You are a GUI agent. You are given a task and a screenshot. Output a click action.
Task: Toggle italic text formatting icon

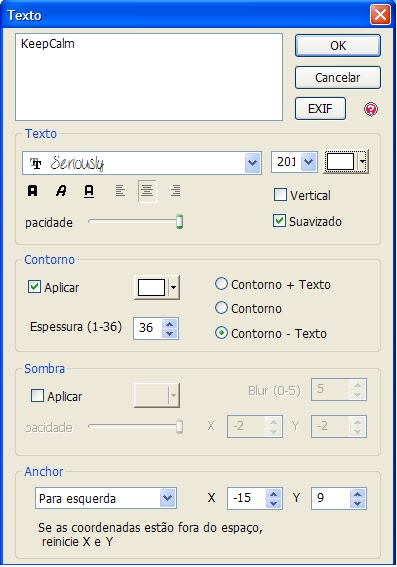coord(61,191)
